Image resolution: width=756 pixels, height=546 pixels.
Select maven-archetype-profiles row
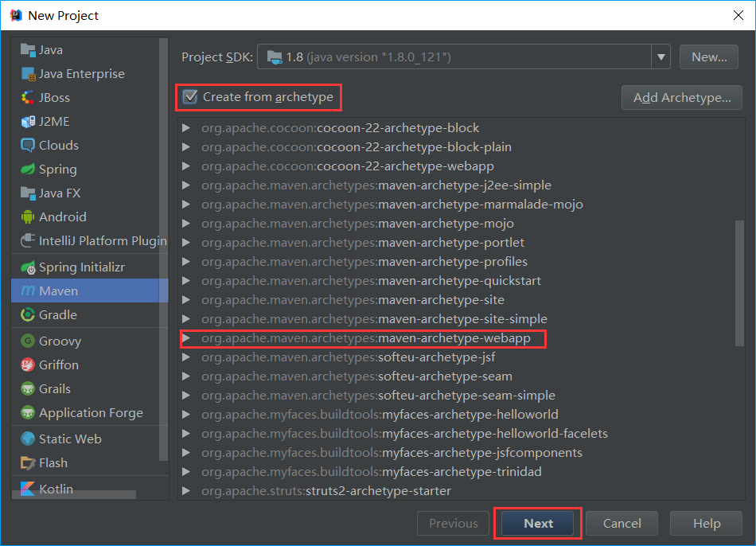pos(462,262)
